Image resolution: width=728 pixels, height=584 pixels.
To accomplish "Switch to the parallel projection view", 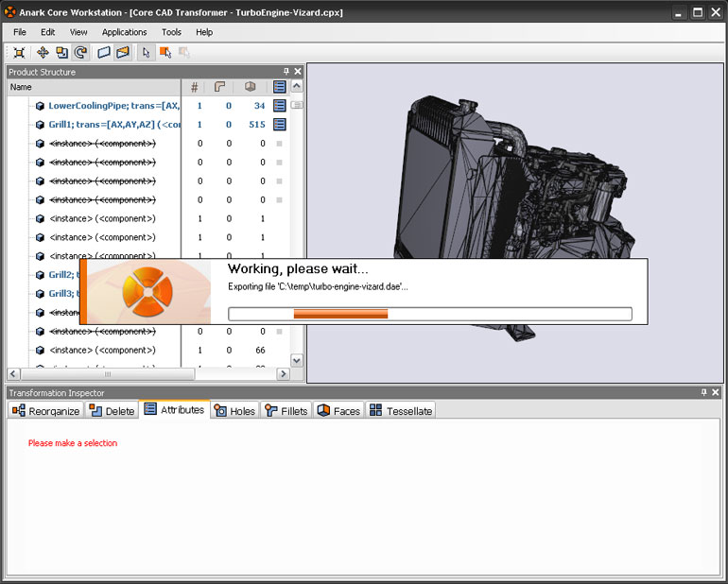I will click(x=104, y=53).
